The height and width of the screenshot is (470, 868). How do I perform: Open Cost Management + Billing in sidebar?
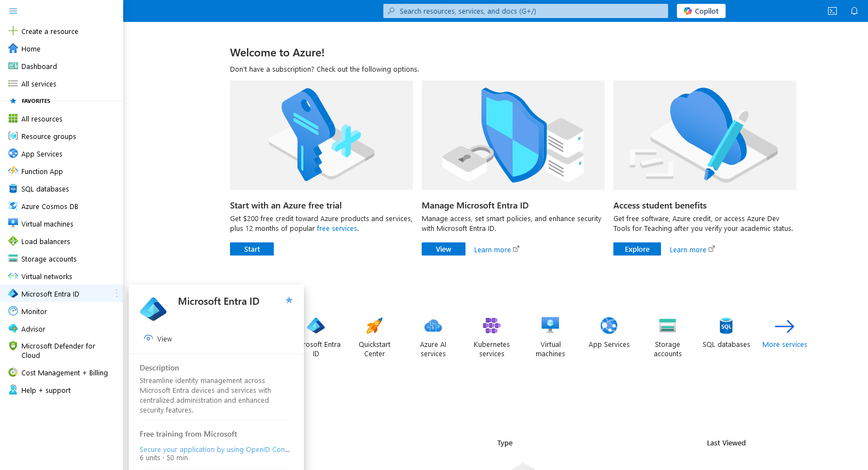click(x=64, y=373)
